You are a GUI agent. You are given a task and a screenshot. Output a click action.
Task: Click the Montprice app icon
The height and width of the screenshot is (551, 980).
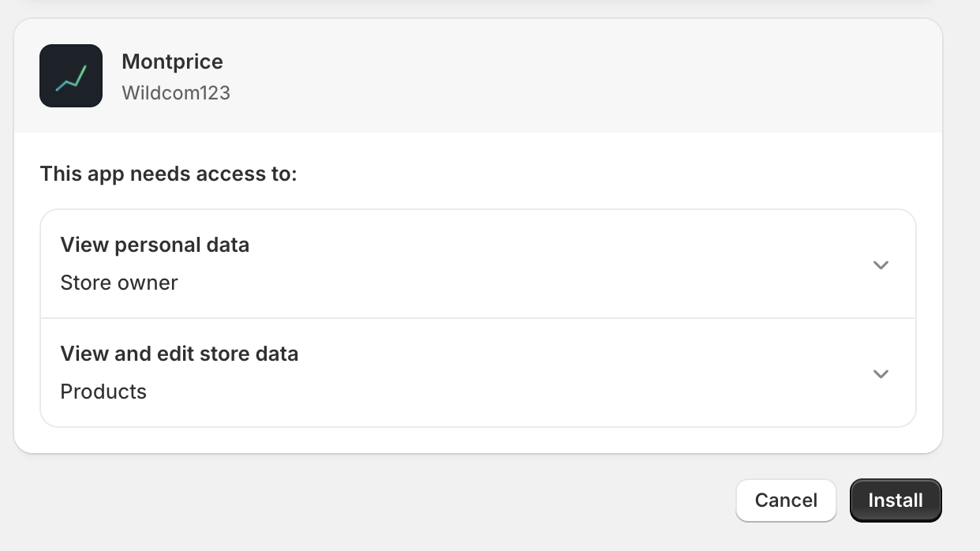(71, 76)
